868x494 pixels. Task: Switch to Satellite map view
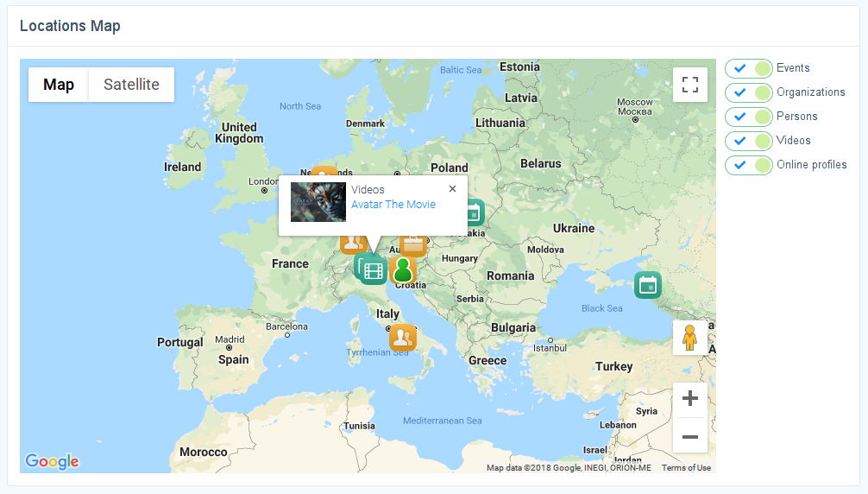pos(131,85)
